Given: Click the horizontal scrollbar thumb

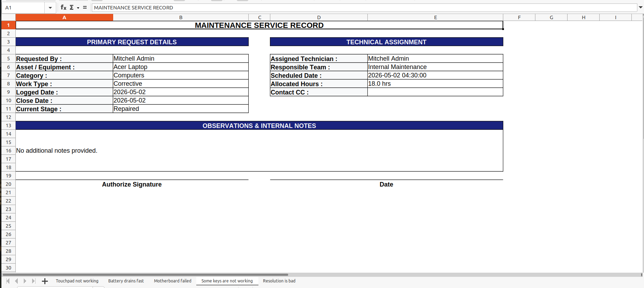Looking at the screenshot, I should tap(145, 275).
